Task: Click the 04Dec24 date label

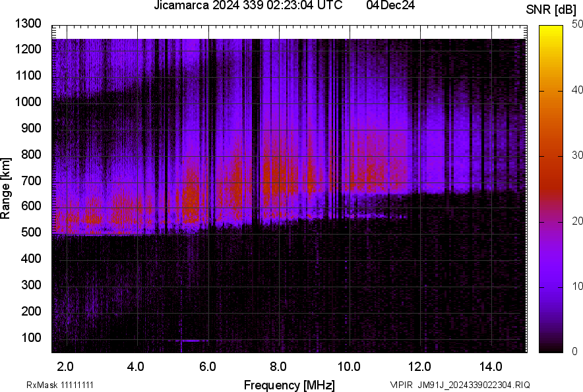Action: coord(386,6)
